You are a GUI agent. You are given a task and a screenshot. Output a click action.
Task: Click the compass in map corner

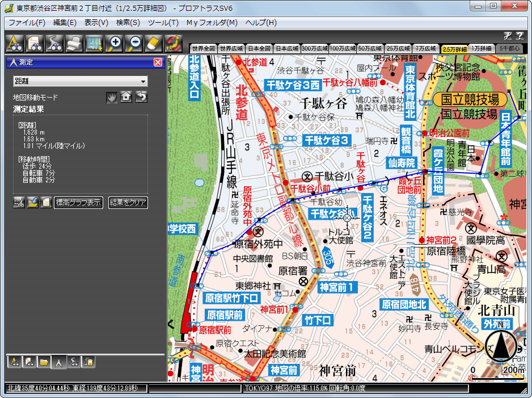(x=501, y=346)
